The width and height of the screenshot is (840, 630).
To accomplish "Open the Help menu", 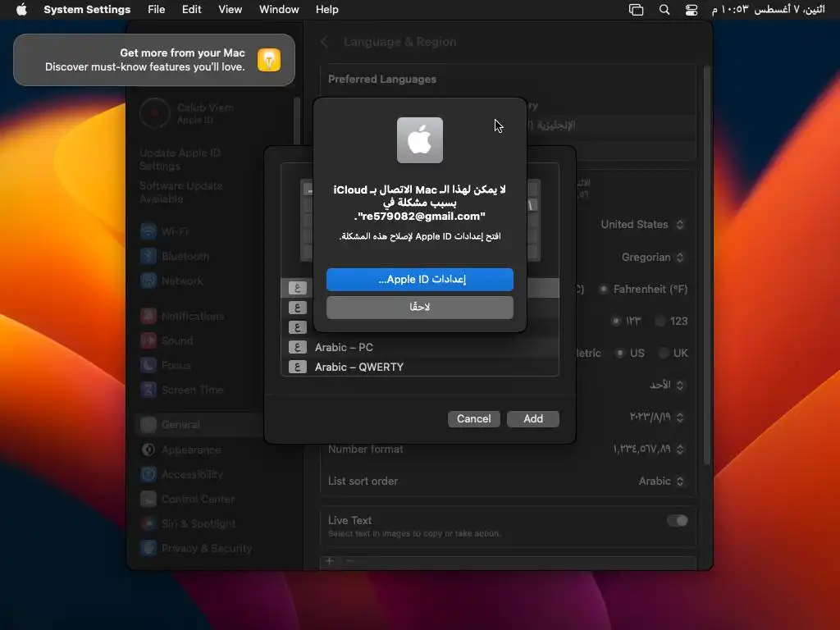I will (x=326, y=10).
